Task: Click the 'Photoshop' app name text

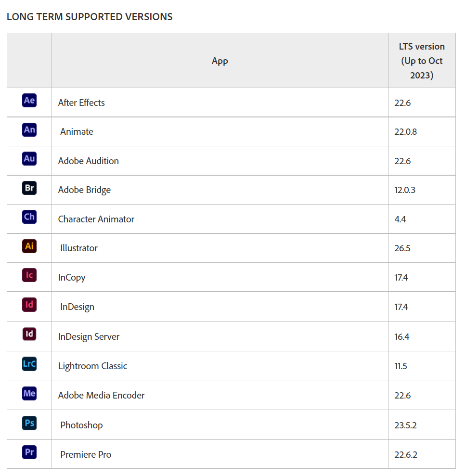Action: tap(81, 425)
